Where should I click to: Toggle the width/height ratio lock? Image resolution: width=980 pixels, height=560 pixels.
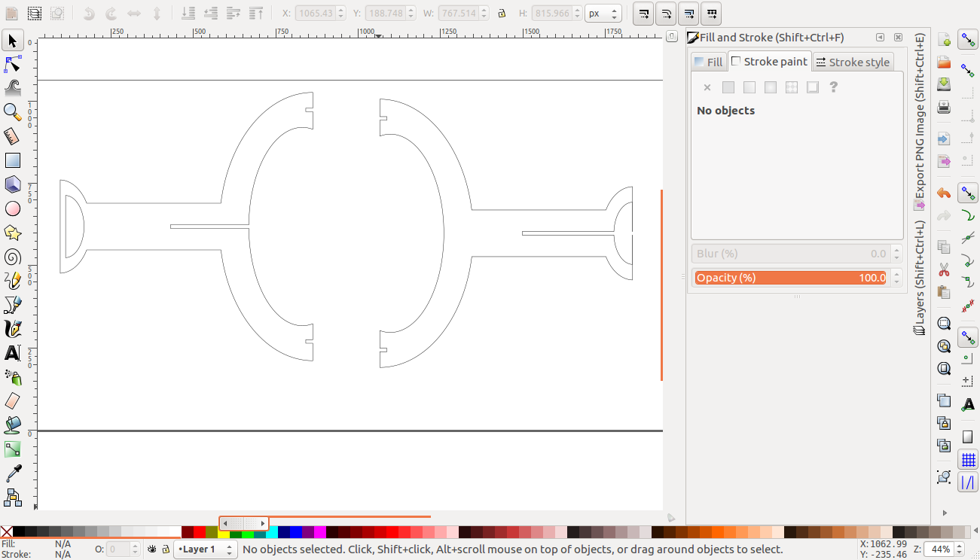[x=502, y=14]
